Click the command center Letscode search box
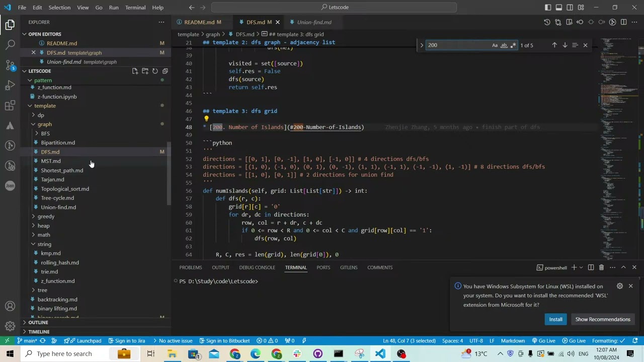The height and width of the screenshot is (362, 644). point(334,8)
